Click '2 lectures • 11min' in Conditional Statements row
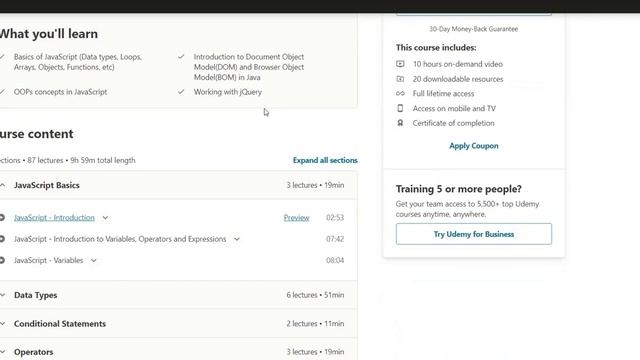This screenshot has height=360, width=640. point(315,323)
